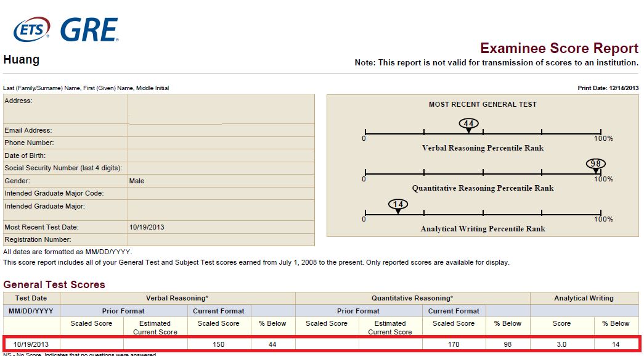This screenshot has height=356, width=644.
Task: Click Verbal Estimated Current Score header
Action: pyautogui.click(x=155, y=328)
